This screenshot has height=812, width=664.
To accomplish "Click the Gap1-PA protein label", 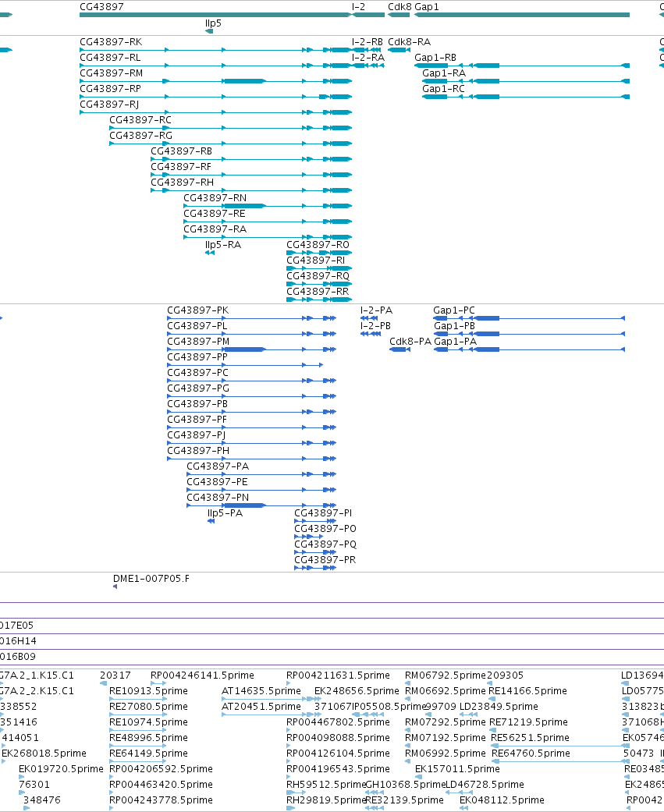I will point(455,342).
